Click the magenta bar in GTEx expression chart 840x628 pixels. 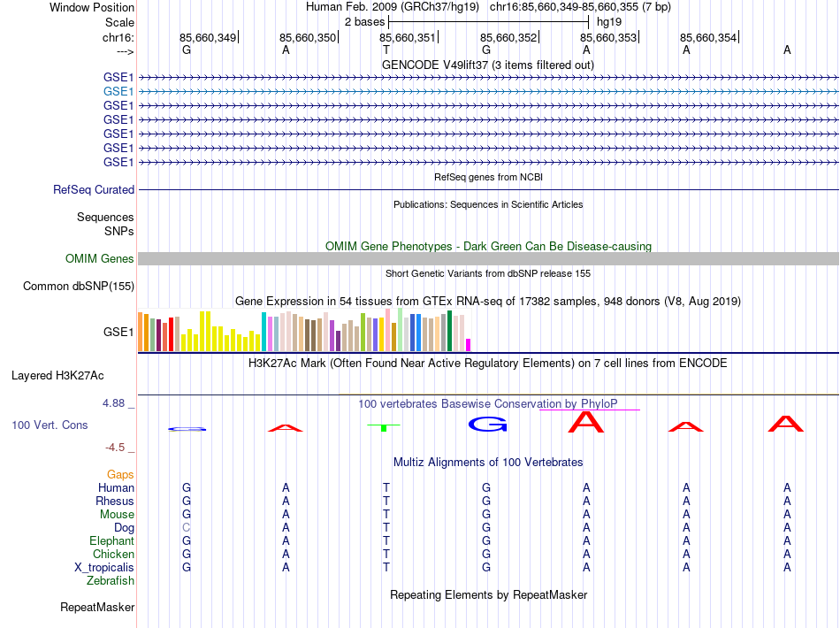click(x=469, y=345)
